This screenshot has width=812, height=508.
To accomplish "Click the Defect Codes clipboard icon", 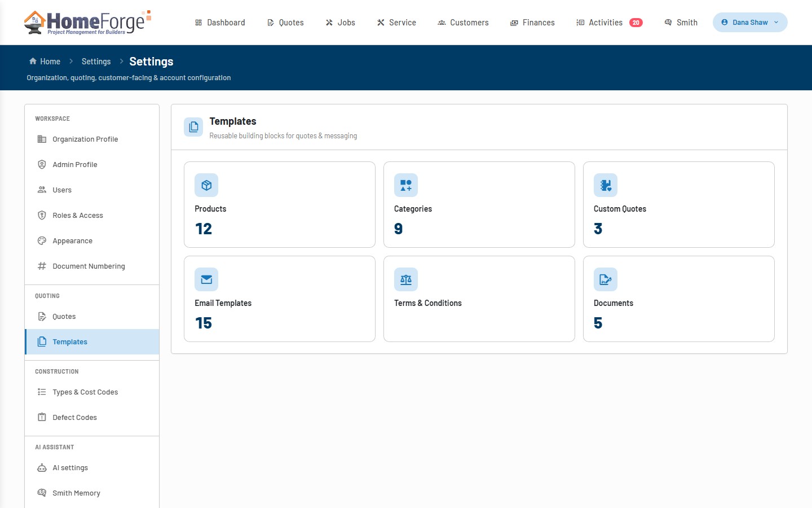I will click(x=42, y=418).
